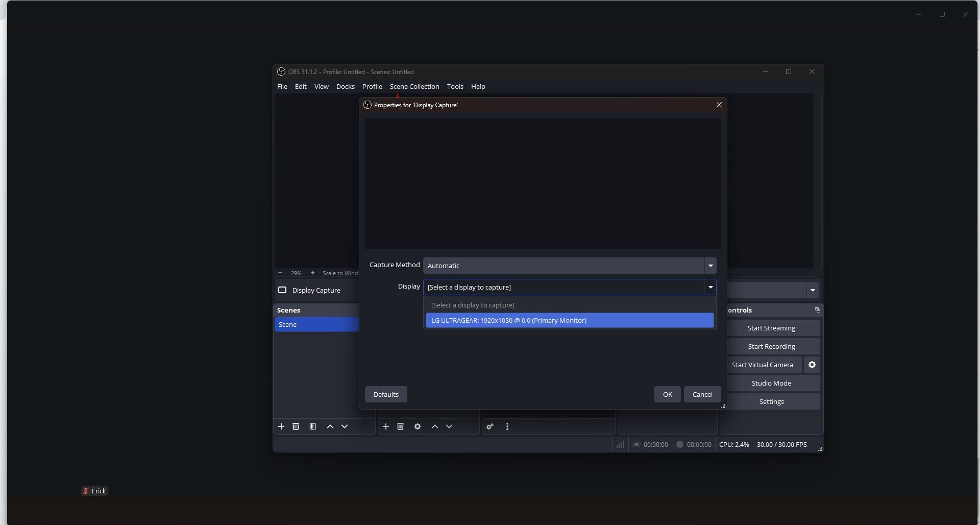The height and width of the screenshot is (525, 980).
Task: Select LG ULTRAGEAR primary monitor option
Action: [570, 320]
